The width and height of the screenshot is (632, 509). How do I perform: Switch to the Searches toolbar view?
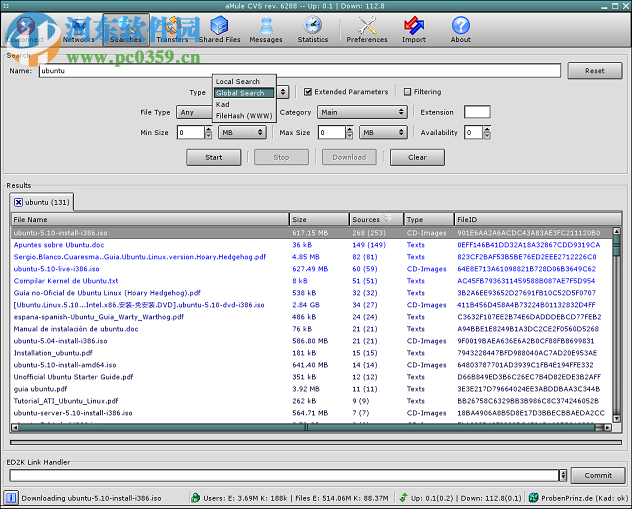point(126,30)
